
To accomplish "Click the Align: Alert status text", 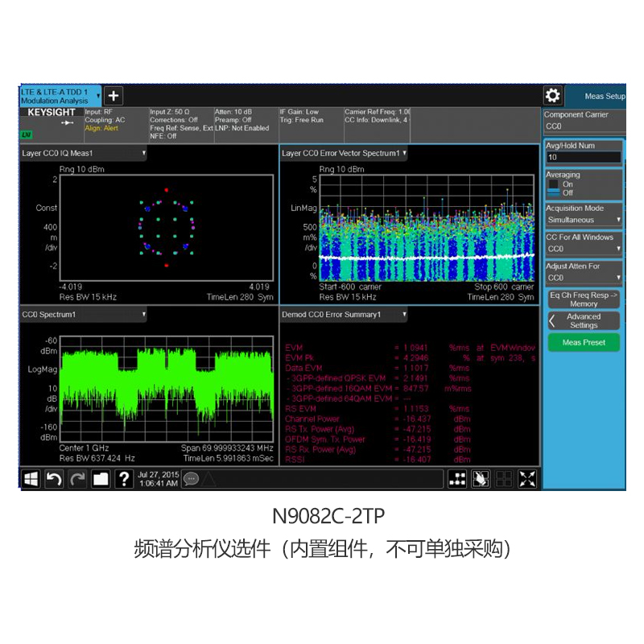I will [101, 128].
